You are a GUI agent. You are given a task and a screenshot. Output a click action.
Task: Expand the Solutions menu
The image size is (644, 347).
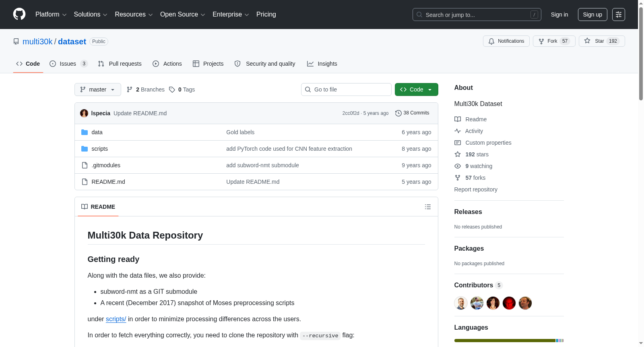click(91, 15)
